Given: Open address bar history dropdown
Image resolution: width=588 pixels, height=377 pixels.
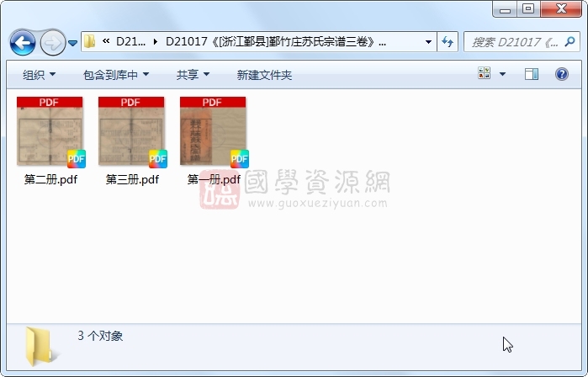Looking at the screenshot, I should 428,41.
